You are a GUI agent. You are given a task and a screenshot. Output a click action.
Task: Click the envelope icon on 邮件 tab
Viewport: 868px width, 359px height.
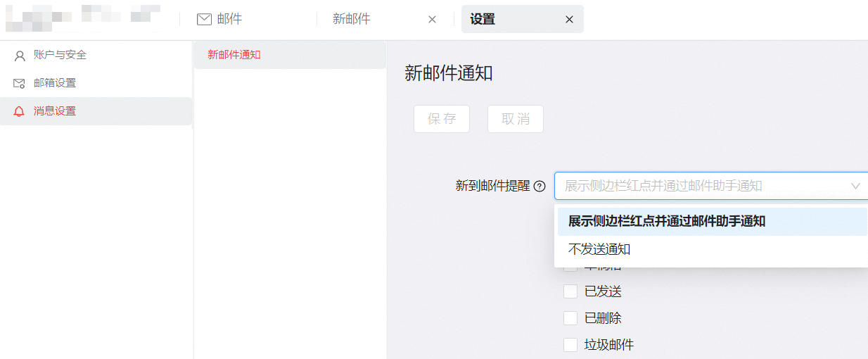pos(204,20)
